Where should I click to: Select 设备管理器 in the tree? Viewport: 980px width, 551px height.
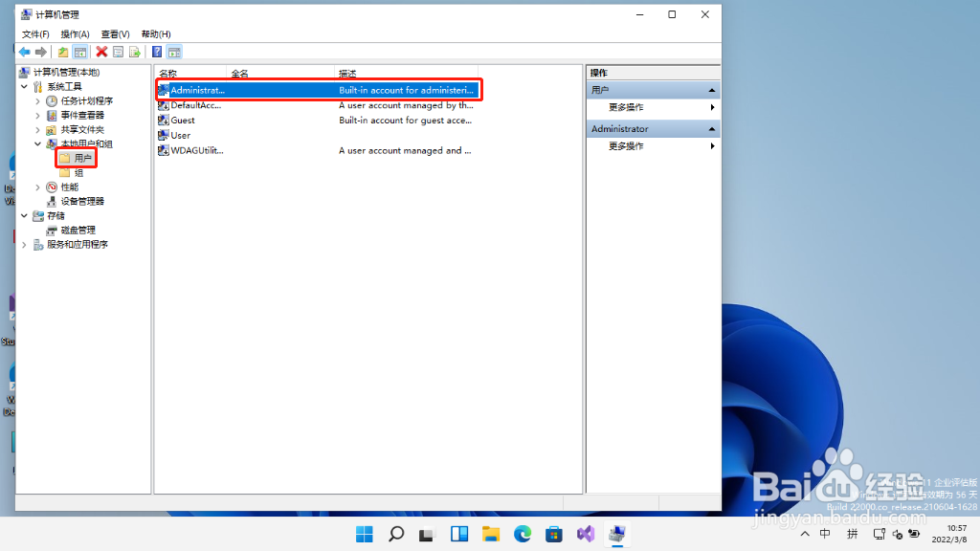pyautogui.click(x=82, y=201)
